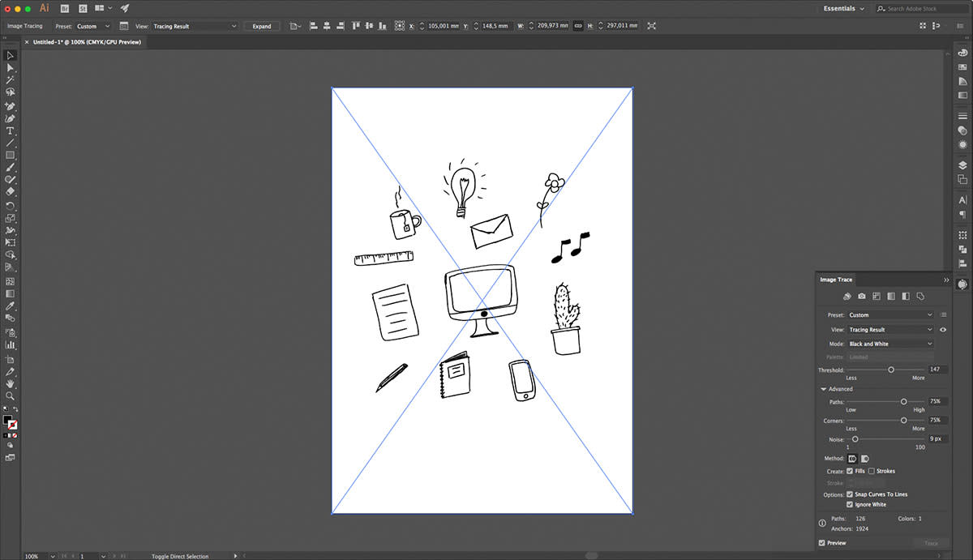Open the Image Trace panel options icon in control bar
The image size is (973, 560).
point(124,26)
